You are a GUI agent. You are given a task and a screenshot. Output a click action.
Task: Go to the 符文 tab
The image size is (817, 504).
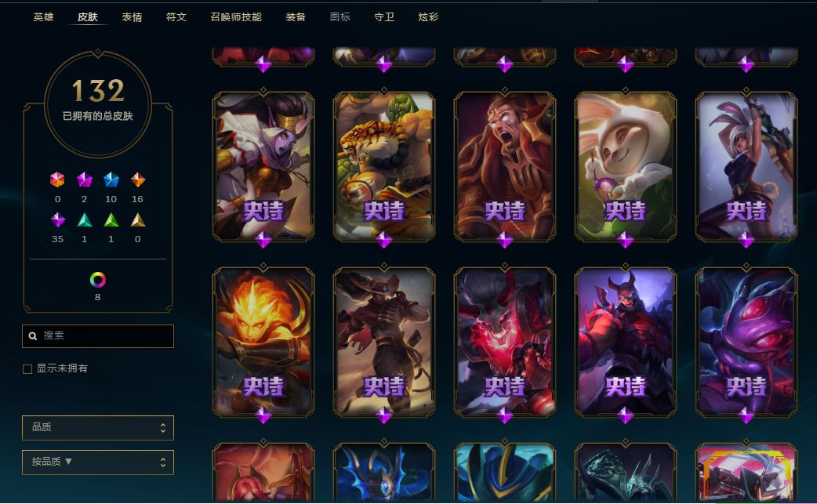[176, 17]
